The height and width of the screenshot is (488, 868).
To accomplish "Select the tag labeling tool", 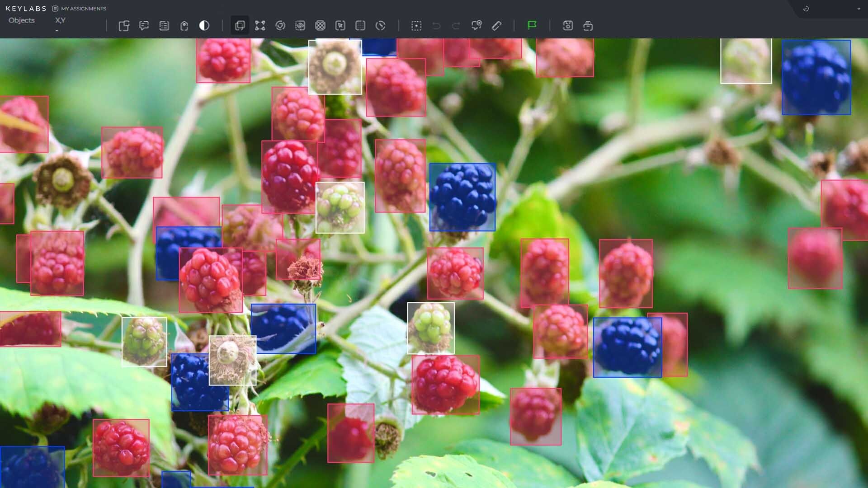I will coord(184,26).
